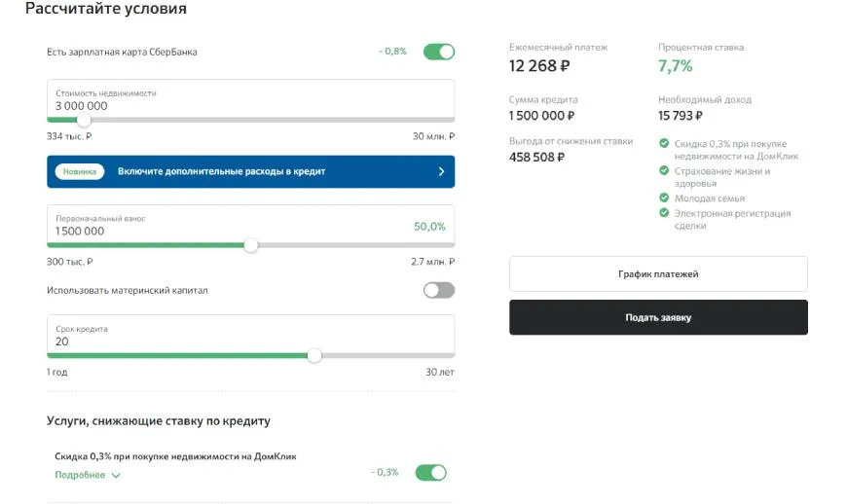Click the Новинка badge on the banner
Viewport: 847px width, 504px height.
(x=81, y=171)
